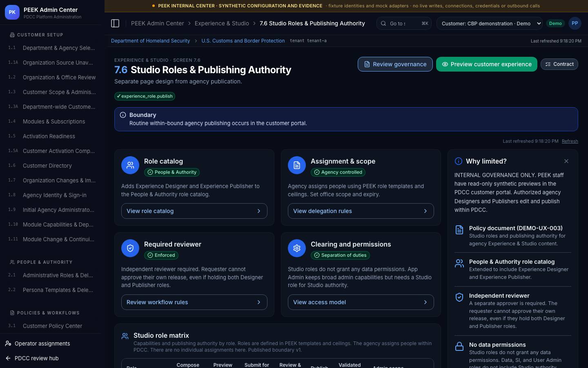Screen dimensions: 588x368
Task: Click Experience & Studio breadcrumb
Action: pyautogui.click(x=222, y=23)
